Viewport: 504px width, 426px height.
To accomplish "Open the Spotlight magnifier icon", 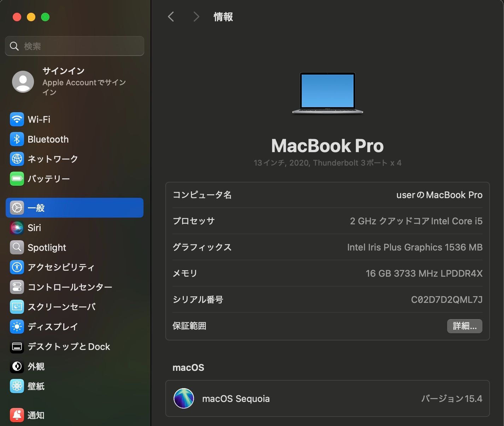I will click(17, 247).
